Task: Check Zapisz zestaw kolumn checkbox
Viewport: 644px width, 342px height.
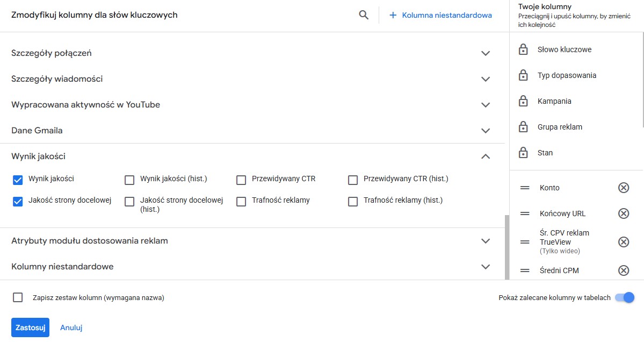Action: (x=18, y=297)
